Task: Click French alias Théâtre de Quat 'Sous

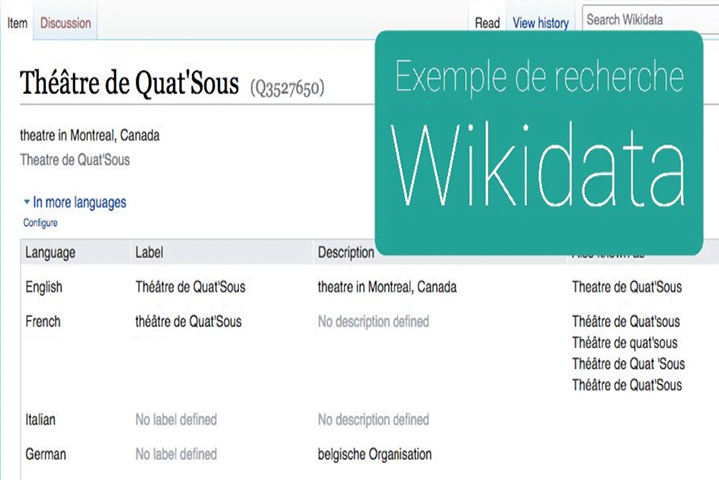Action: (x=628, y=364)
